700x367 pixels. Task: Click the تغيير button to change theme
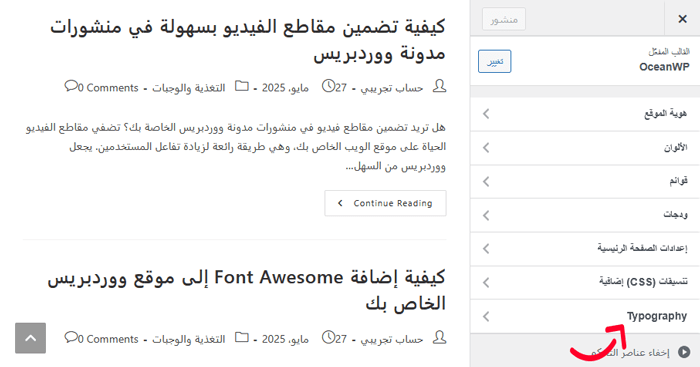pos(495,62)
